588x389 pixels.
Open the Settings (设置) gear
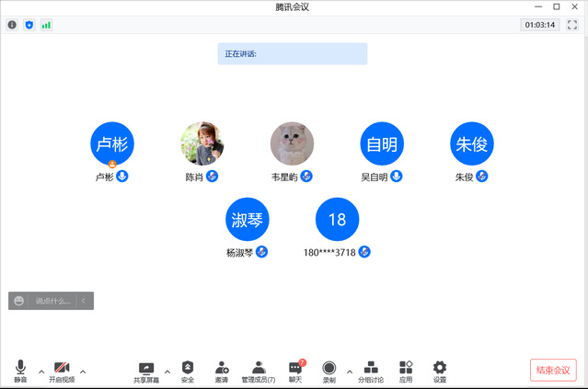coord(440,371)
